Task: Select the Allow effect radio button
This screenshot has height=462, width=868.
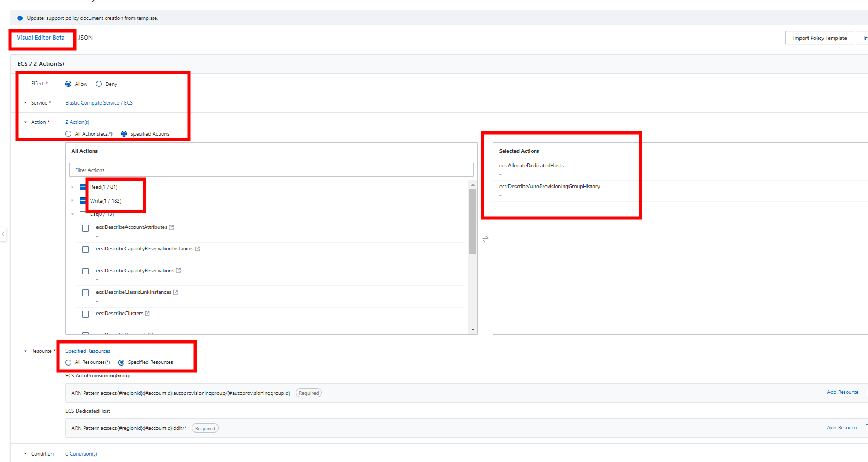Action: pyautogui.click(x=68, y=84)
